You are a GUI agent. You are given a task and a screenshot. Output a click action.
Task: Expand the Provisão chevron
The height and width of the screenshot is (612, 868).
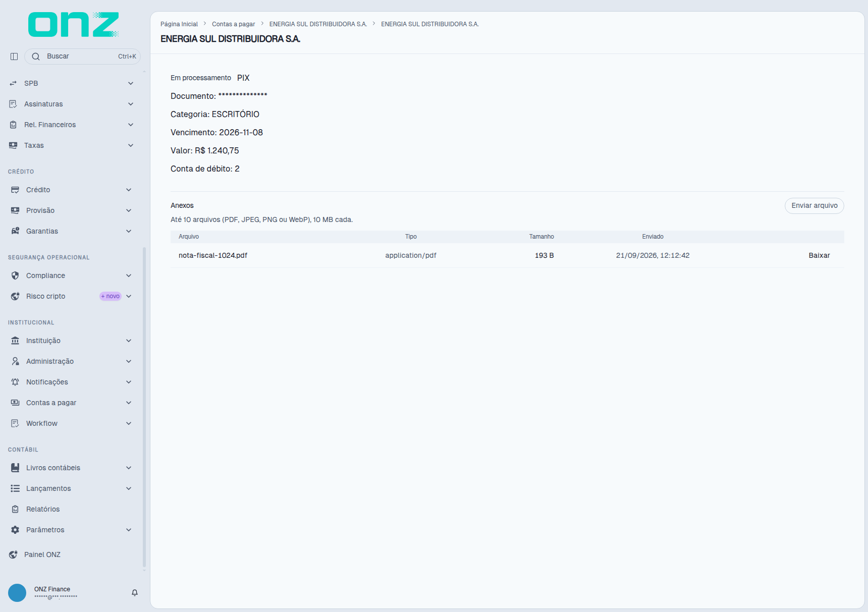[129, 210]
